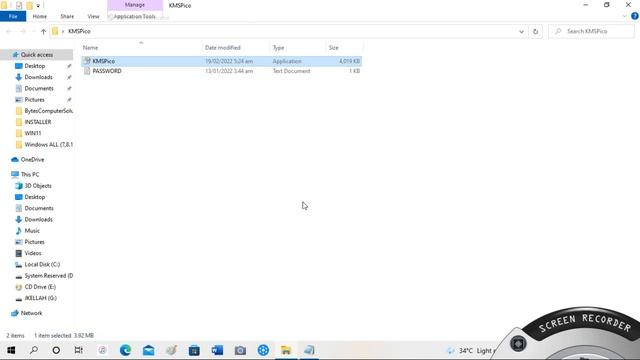Image resolution: width=640 pixels, height=360 pixels.
Task: Click the weather widget showing 34°C
Action: tap(471, 351)
